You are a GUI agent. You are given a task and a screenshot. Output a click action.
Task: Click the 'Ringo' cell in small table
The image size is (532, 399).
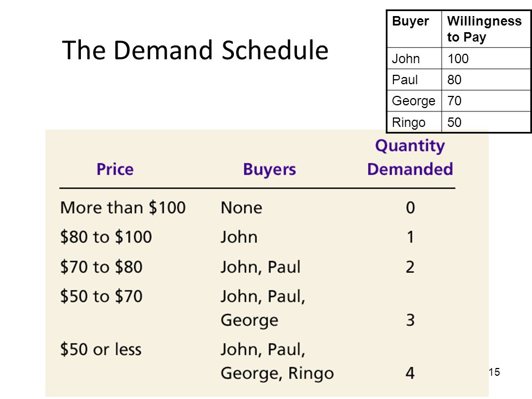click(408, 122)
